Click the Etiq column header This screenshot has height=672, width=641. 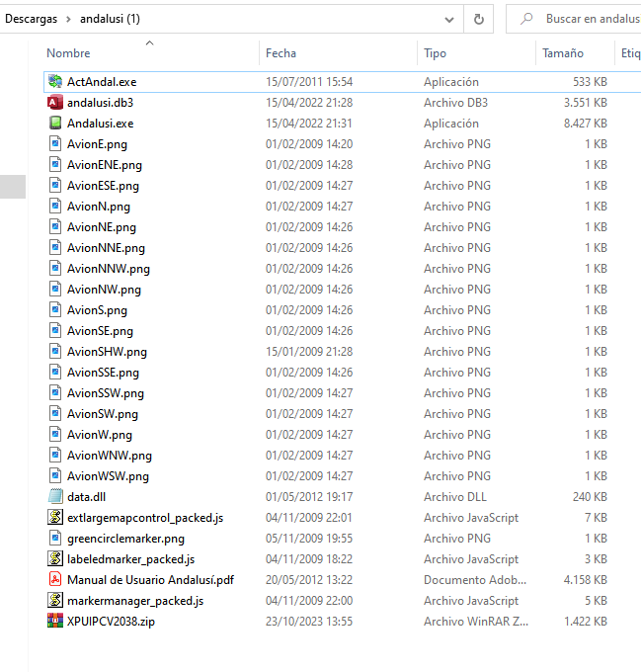pos(631,53)
